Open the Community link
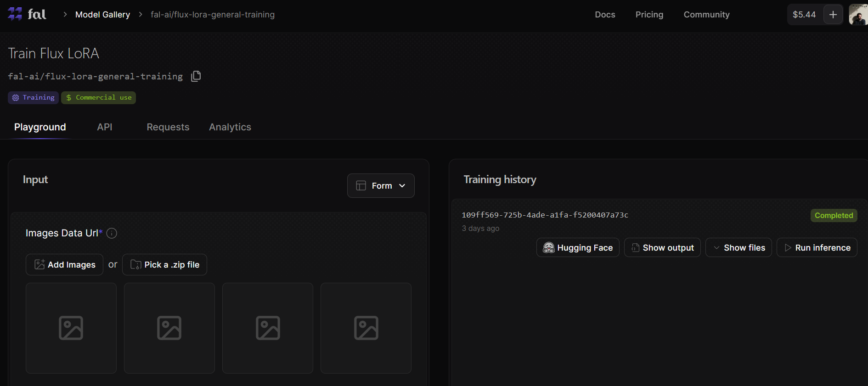 706,15
